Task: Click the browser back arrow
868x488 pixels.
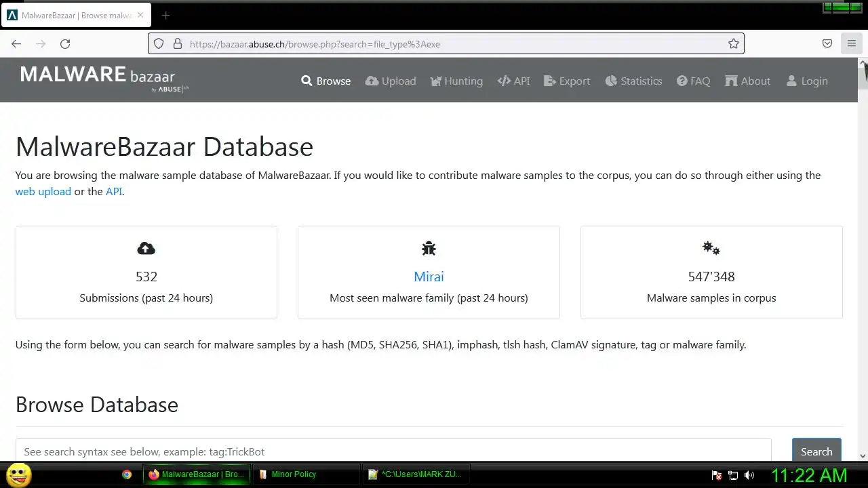Action: (16, 43)
